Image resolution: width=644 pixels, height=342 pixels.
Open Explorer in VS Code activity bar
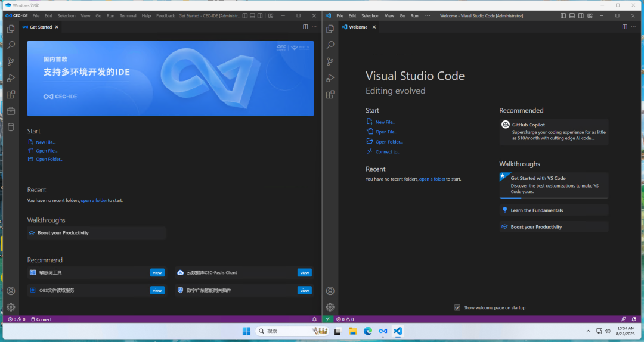point(330,29)
